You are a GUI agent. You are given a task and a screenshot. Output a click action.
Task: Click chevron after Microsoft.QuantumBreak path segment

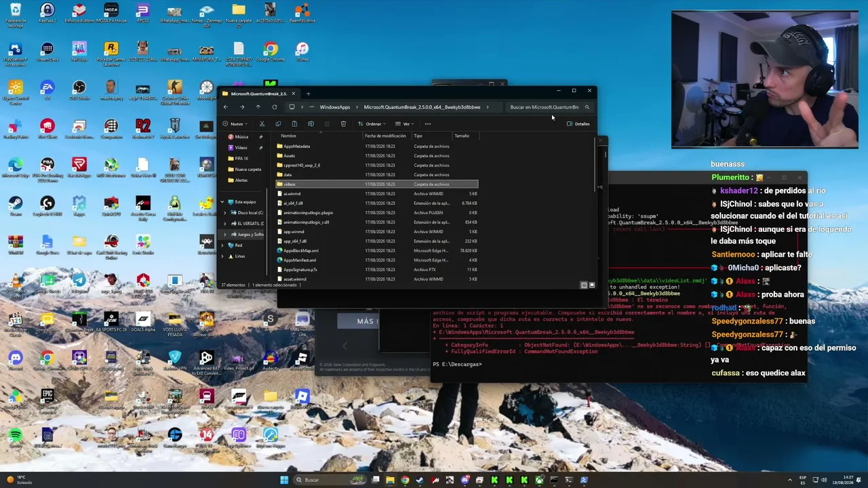click(x=487, y=107)
